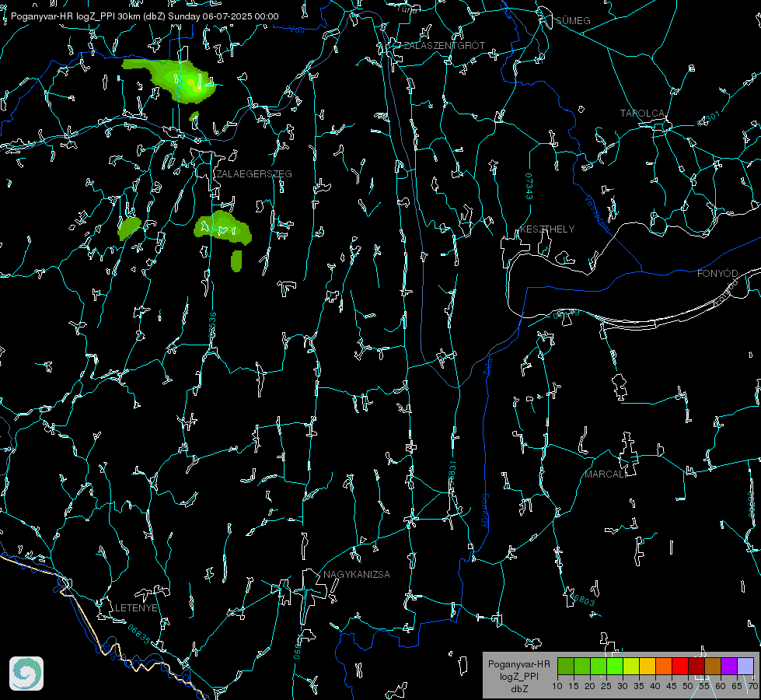Click the LETENYE city label
761x700 pixels.
coord(136,607)
